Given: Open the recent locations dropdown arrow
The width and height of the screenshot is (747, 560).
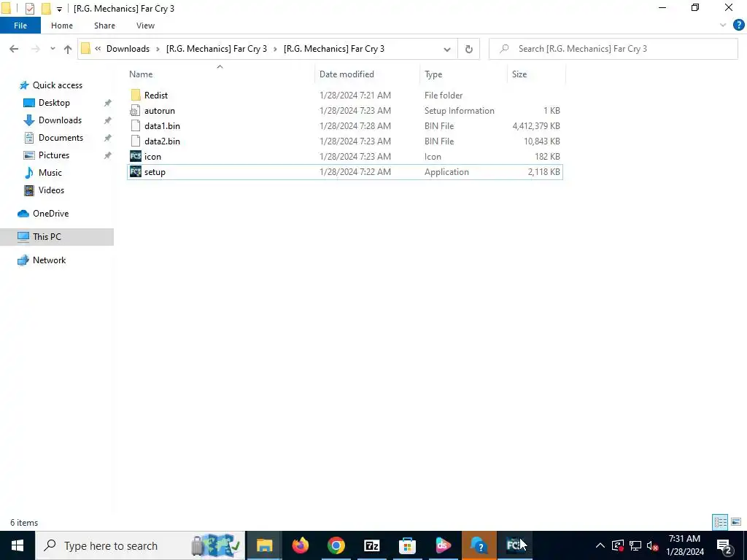Looking at the screenshot, I should click(x=53, y=49).
